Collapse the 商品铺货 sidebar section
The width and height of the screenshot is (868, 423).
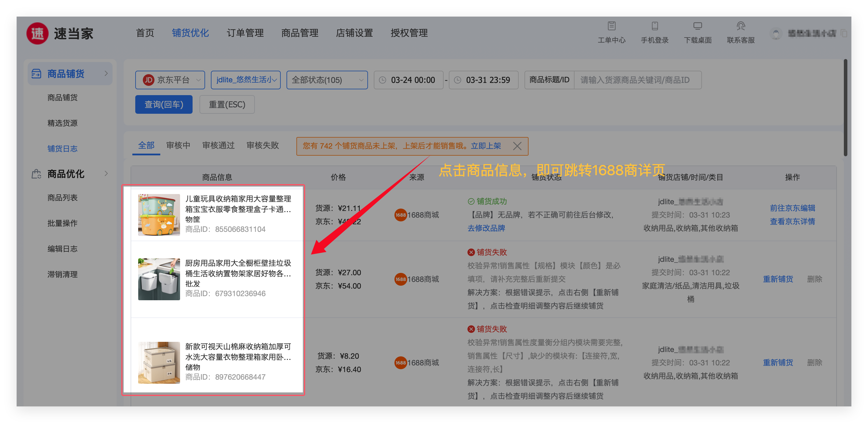click(106, 74)
